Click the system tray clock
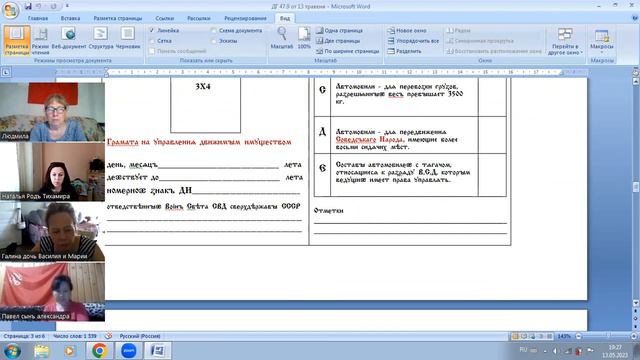Image resolution: width=640 pixels, height=360 pixels. pos(615,351)
